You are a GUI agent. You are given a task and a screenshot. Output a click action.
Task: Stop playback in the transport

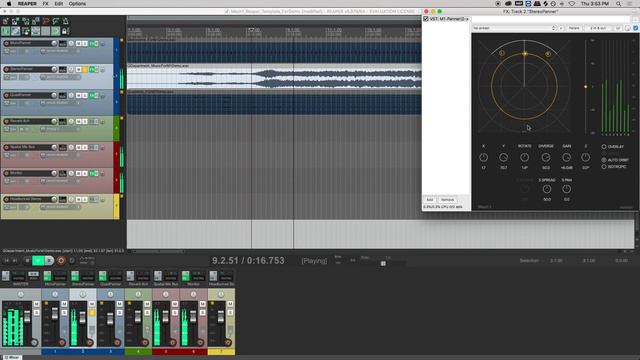point(27,260)
